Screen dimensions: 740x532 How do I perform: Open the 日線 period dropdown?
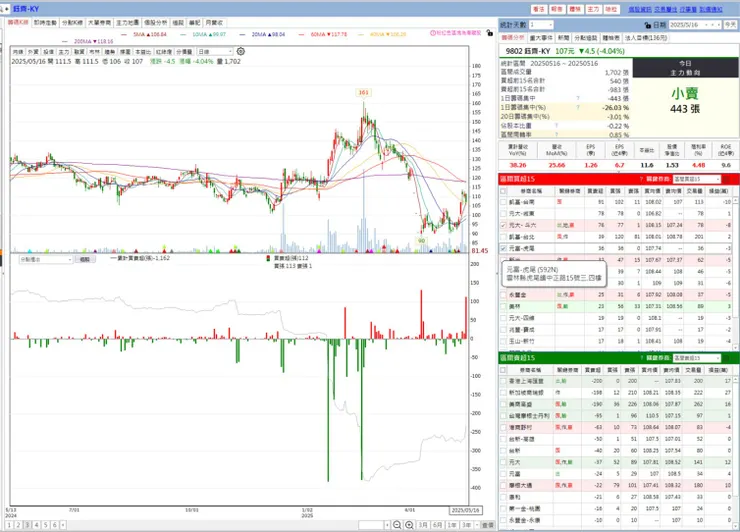(x=215, y=51)
